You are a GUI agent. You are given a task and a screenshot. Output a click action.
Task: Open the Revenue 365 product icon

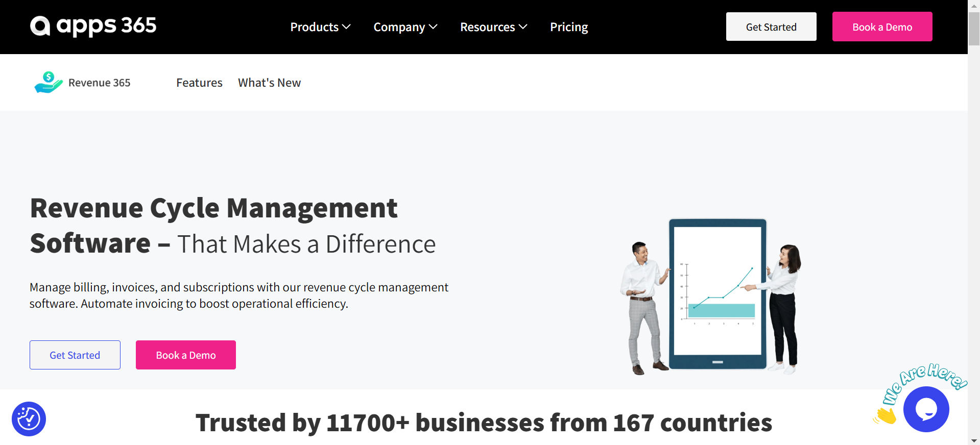tap(49, 82)
